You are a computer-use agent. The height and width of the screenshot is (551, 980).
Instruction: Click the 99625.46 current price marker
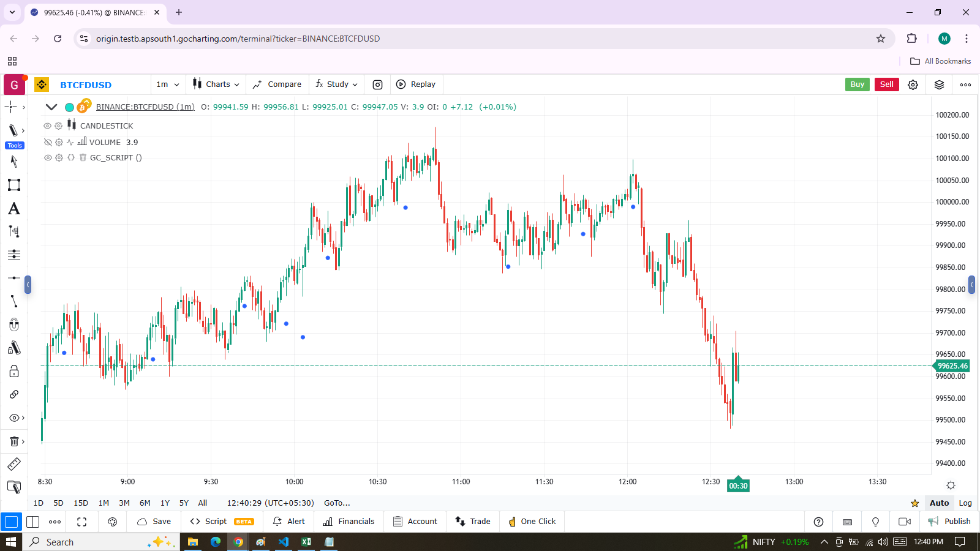(x=952, y=366)
